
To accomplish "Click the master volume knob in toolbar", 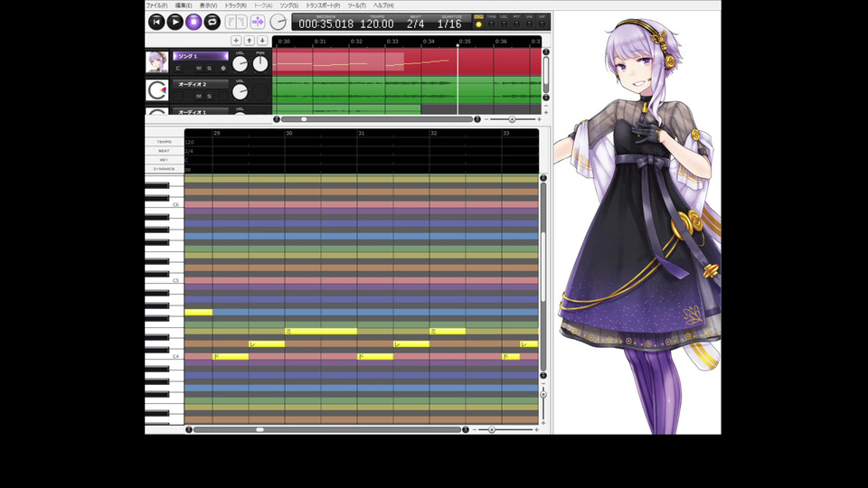I will pos(278,22).
